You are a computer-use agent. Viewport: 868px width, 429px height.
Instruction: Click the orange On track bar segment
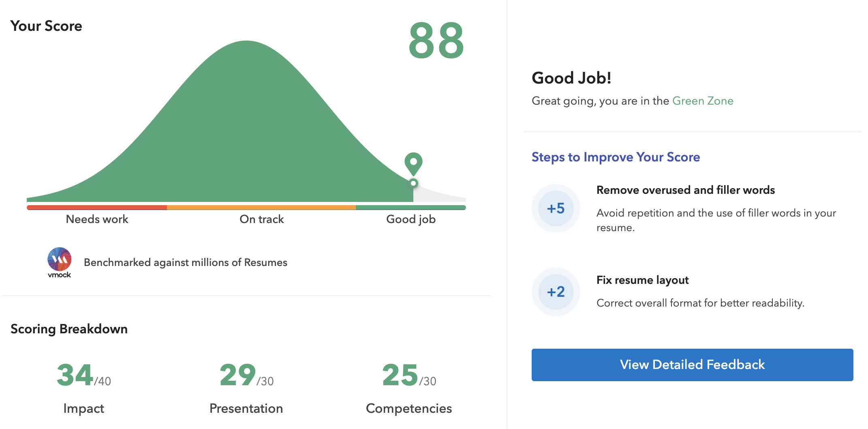(x=261, y=208)
